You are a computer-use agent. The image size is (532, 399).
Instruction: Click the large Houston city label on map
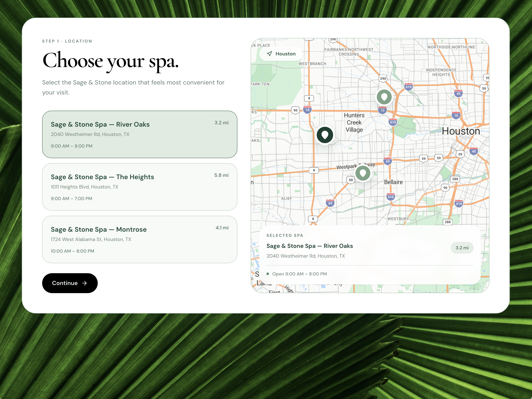(x=461, y=131)
